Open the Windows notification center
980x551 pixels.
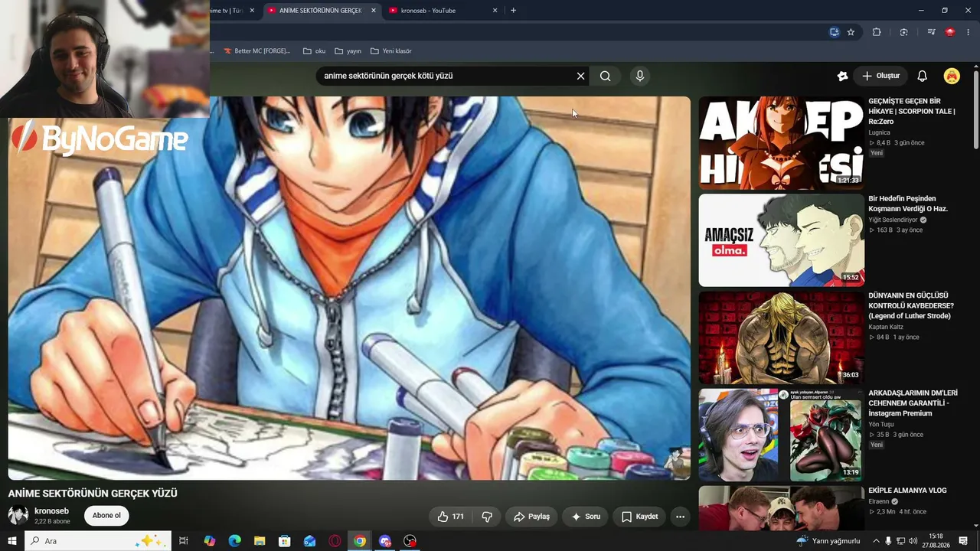pos(963,541)
